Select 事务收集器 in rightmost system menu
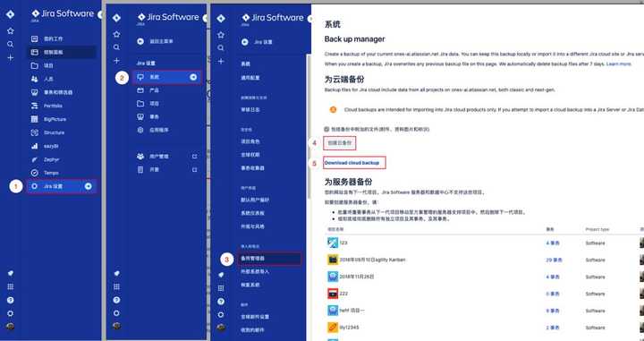 pos(252,168)
